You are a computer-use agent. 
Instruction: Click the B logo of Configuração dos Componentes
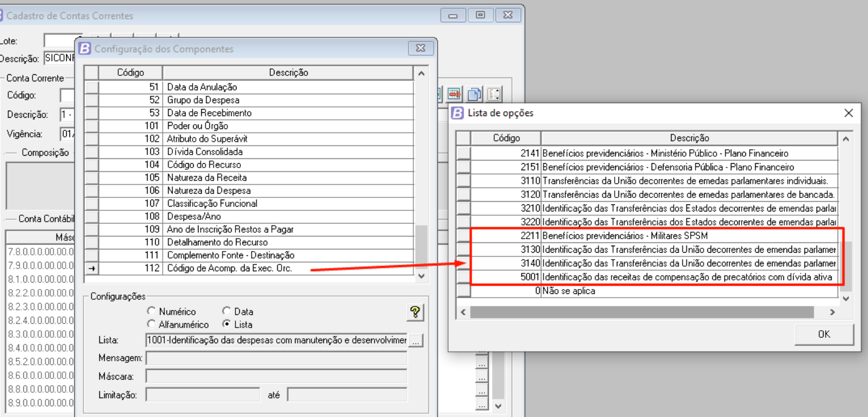[x=85, y=48]
